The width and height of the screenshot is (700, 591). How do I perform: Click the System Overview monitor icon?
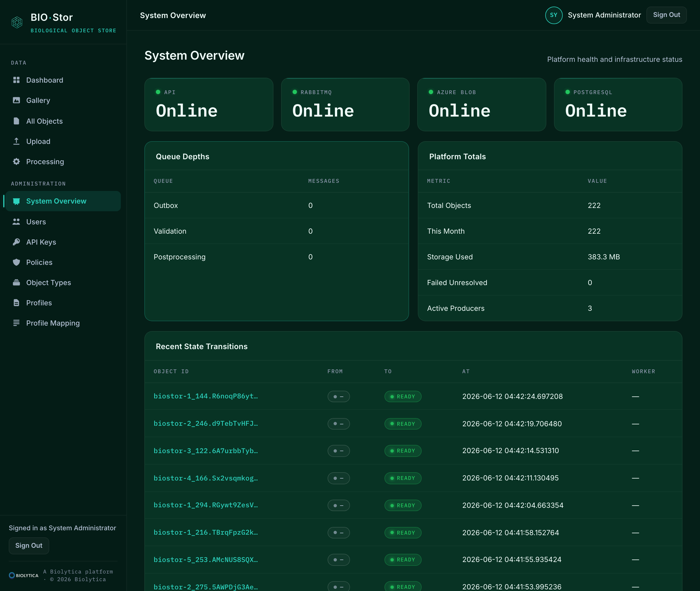(x=16, y=201)
